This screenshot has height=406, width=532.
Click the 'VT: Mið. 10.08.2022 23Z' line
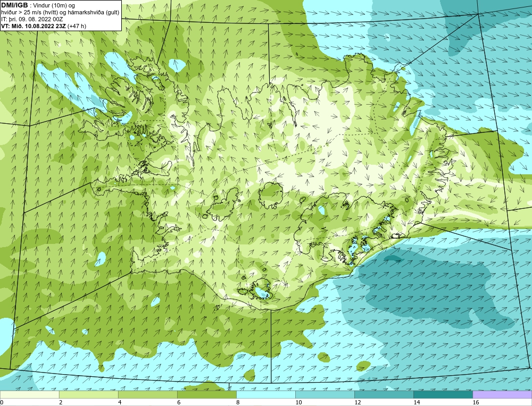point(34,26)
